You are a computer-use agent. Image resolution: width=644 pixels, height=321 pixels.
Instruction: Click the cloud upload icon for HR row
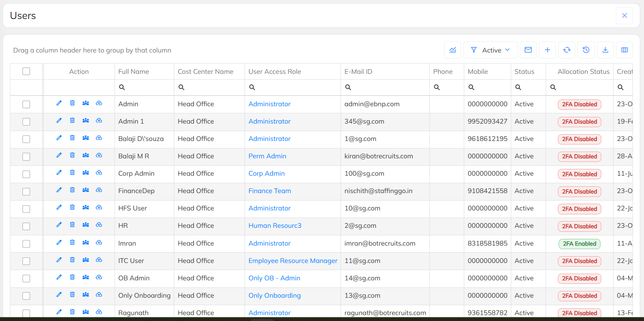[99, 225]
